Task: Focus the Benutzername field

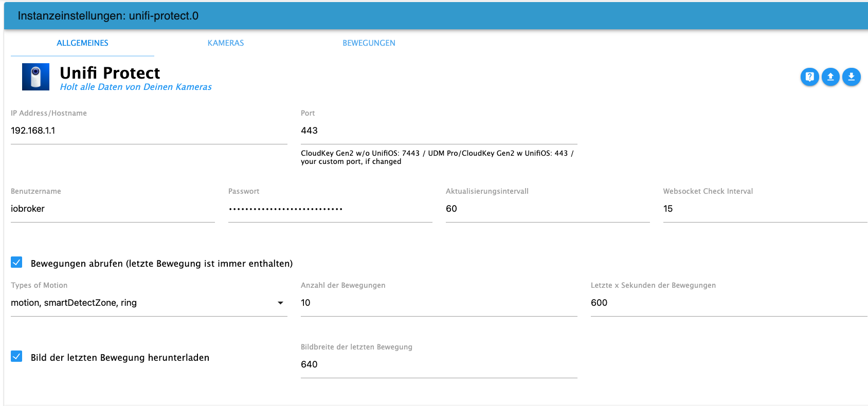Action: click(113, 209)
